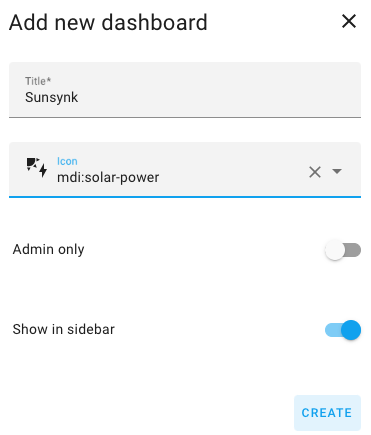The width and height of the screenshot is (371, 435).
Task: Disable the Show in sidebar switch
Action: pyautogui.click(x=343, y=330)
